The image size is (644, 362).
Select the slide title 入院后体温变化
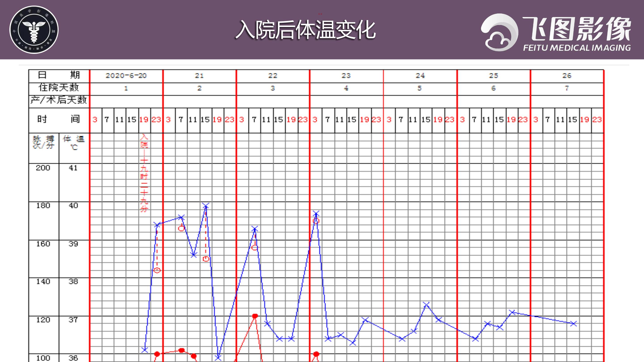305,30
